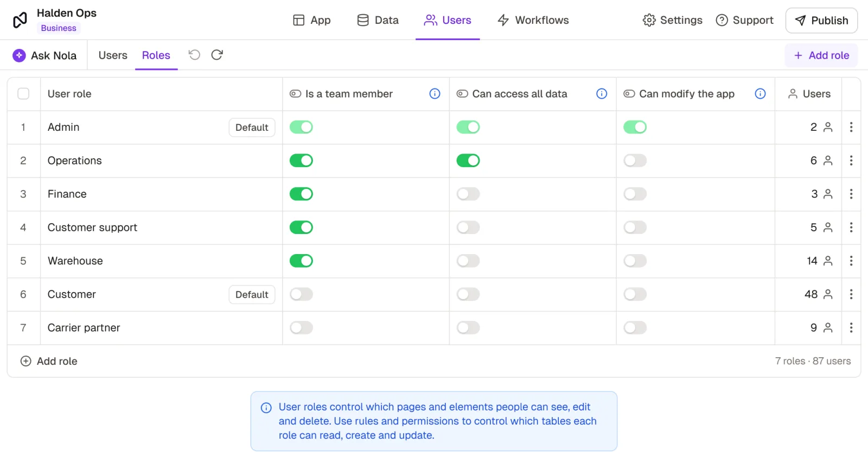This screenshot has width=868, height=468.
Task: Click the Halden Ops logo icon
Action: (x=20, y=20)
